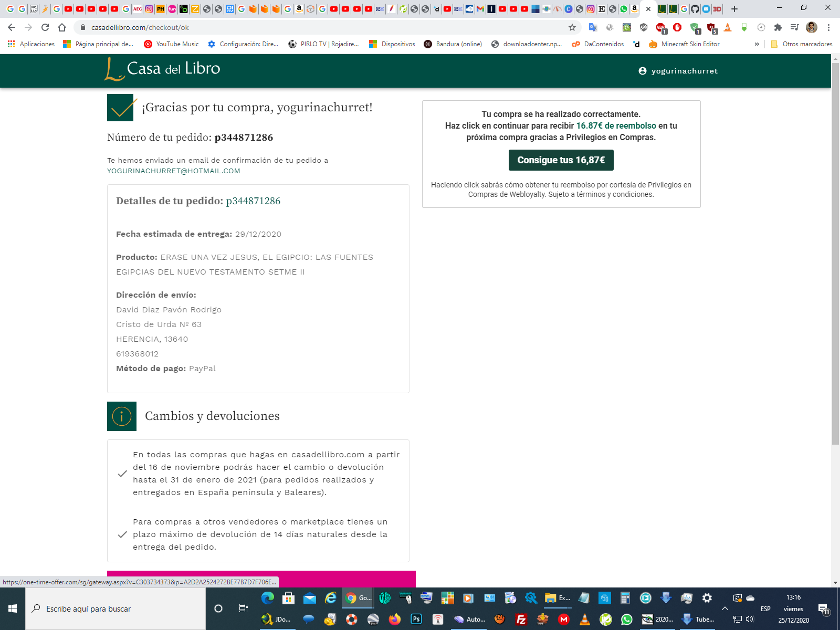Screen dimensions: 840x630
Task: Open the Chrome three-dot menu
Action: [x=828, y=27]
